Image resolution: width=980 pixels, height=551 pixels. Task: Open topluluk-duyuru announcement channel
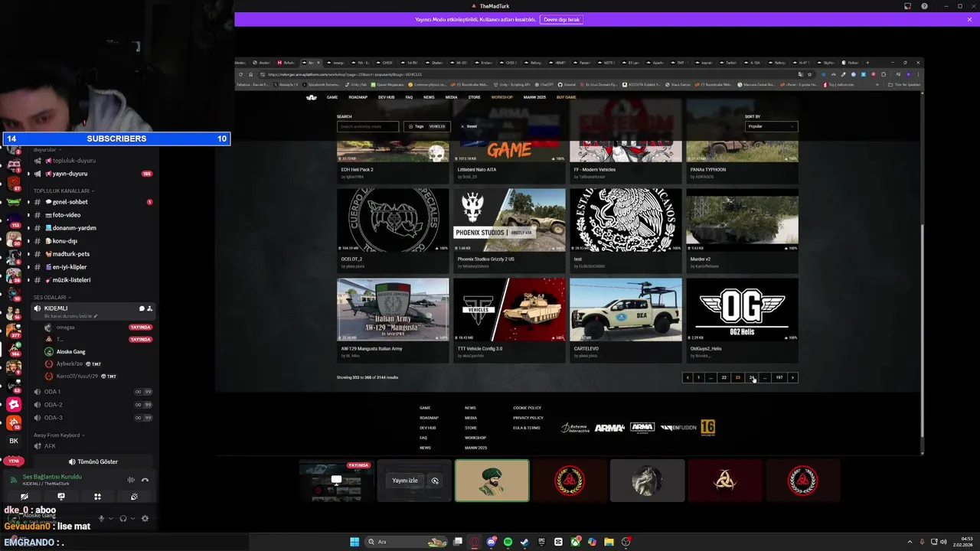point(92,161)
